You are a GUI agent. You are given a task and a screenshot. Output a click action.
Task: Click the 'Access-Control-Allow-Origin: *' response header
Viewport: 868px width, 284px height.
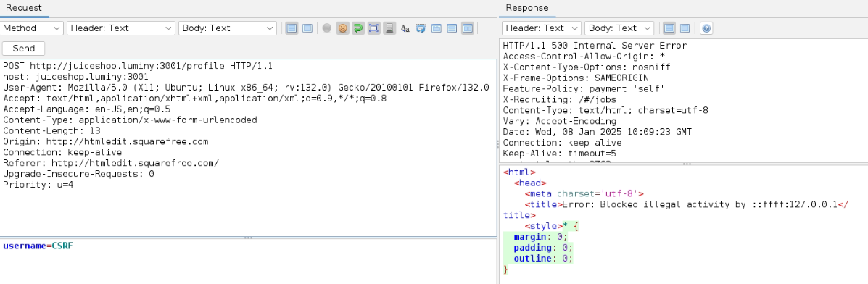tap(584, 57)
